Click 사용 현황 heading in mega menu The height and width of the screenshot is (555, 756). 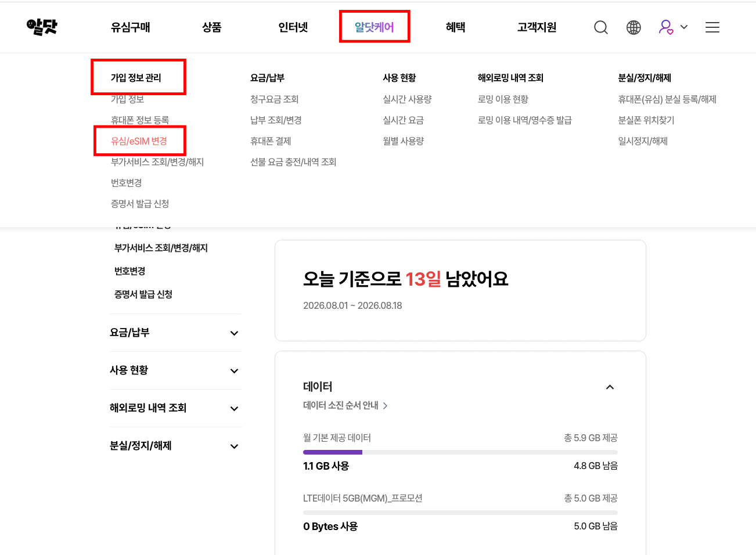pos(399,78)
